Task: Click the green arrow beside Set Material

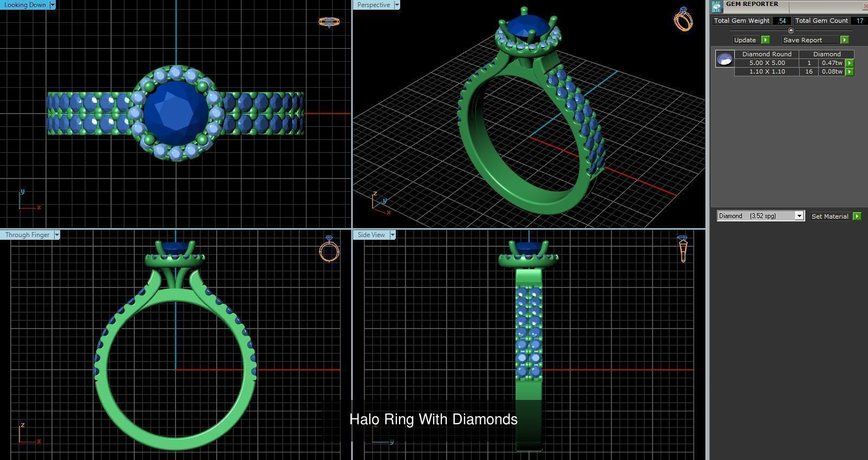Action: tap(857, 216)
